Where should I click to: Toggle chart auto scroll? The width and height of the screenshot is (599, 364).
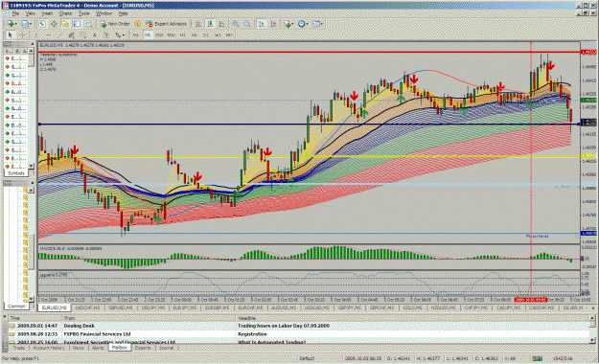[262, 24]
